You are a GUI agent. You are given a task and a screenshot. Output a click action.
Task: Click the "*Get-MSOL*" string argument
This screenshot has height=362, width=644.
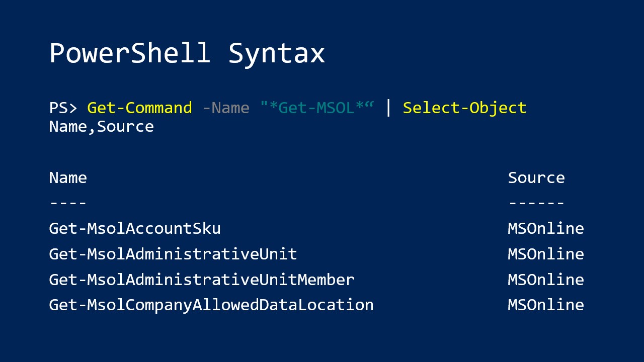pyautogui.click(x=317, y=108)
